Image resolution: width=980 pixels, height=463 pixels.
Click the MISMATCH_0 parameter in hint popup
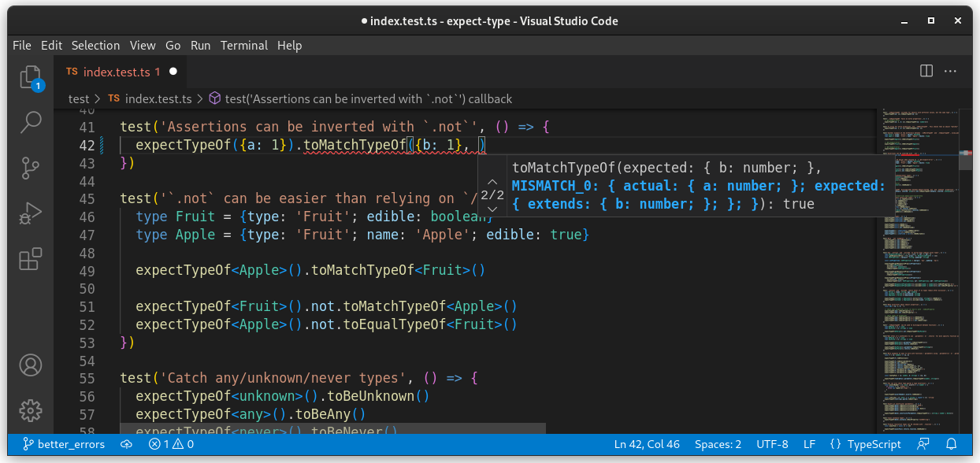tap(699, 194)
